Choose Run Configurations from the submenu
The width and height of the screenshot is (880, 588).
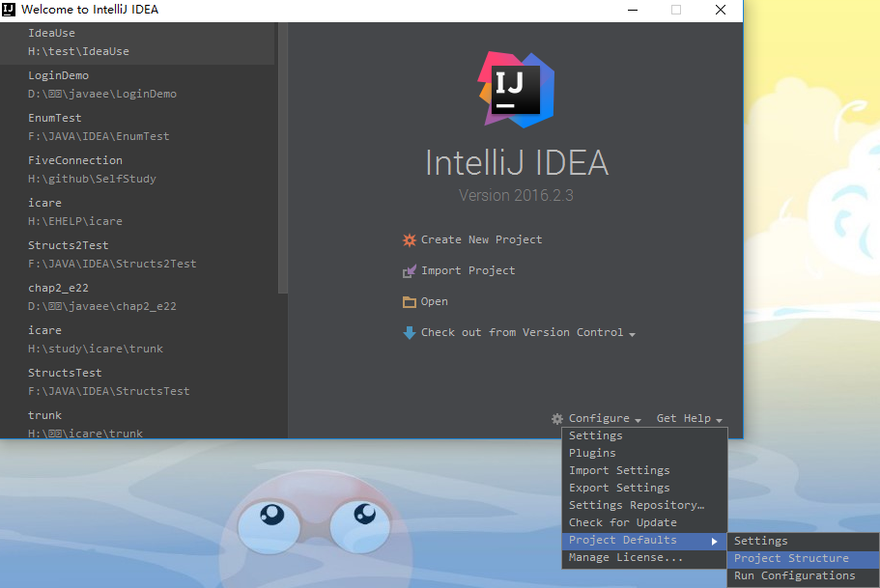coord(794,575)
